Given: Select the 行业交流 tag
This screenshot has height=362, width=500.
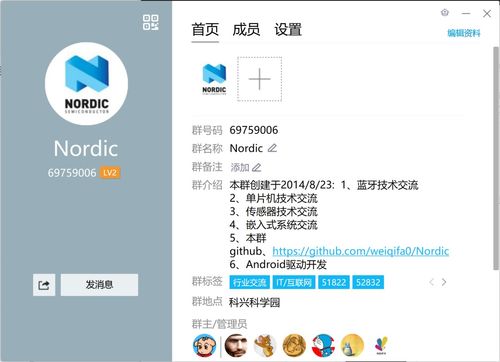Looking at the screenshot, I should (250, 282).
